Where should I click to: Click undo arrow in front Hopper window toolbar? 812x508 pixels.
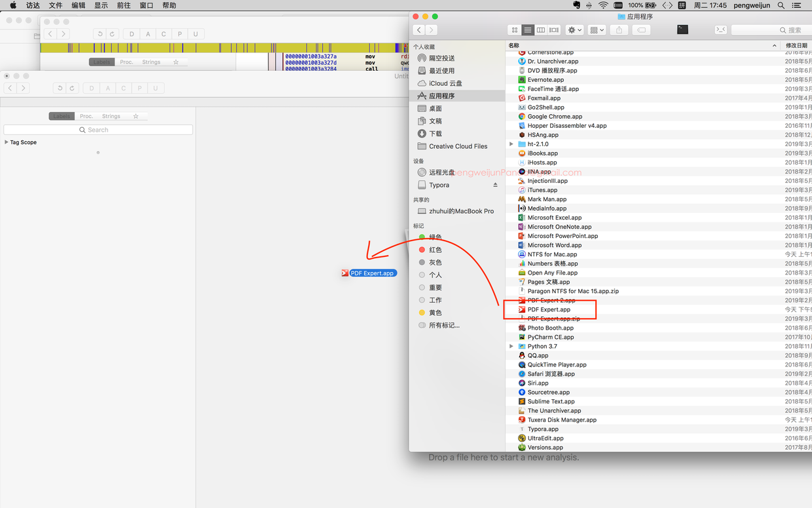(x=60, y=88)
